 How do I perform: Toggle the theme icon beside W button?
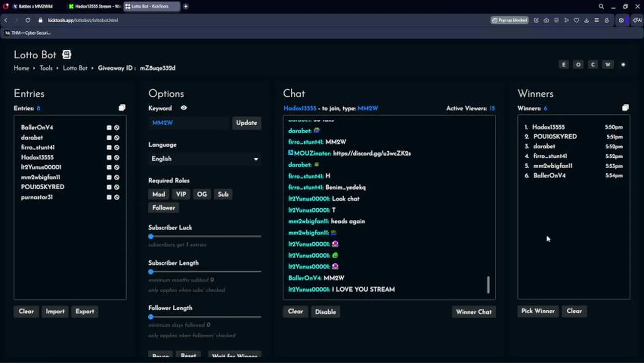(623, 65)
